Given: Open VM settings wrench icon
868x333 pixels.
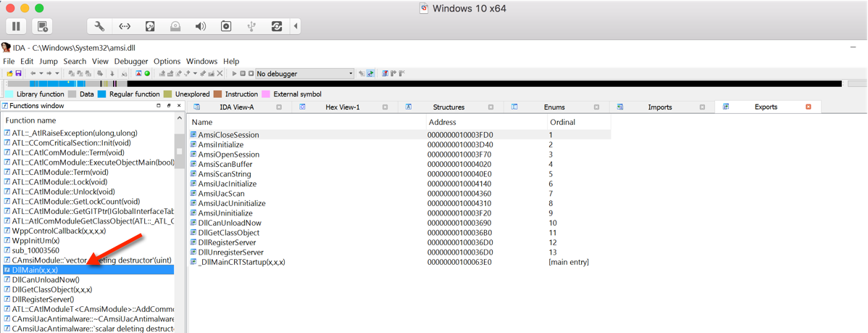Looking at the screenshot, I should click(x=100, y=26).
